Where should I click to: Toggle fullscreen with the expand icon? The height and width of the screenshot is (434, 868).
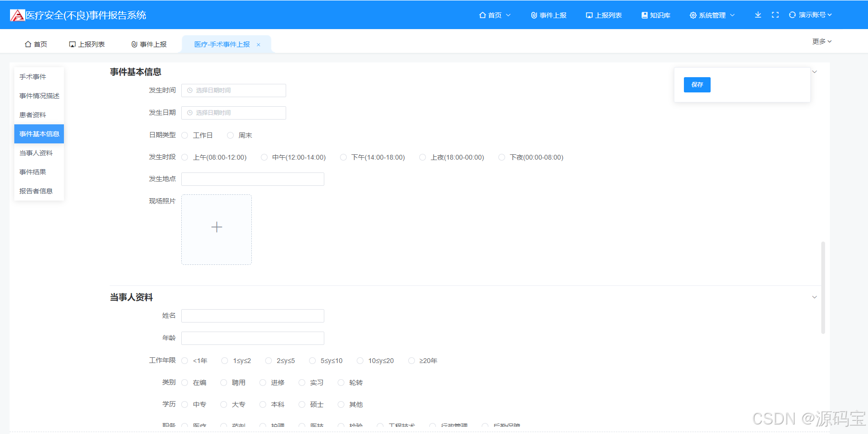(x=775, y=15)
